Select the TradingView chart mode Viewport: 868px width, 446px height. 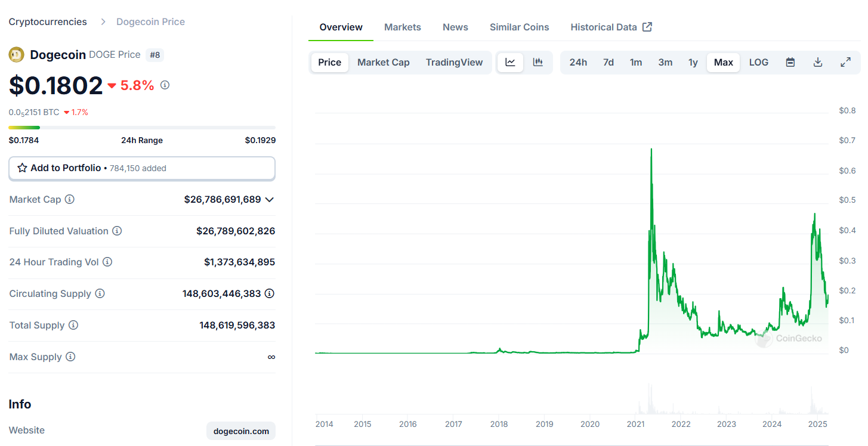click(x=455, y=62)
